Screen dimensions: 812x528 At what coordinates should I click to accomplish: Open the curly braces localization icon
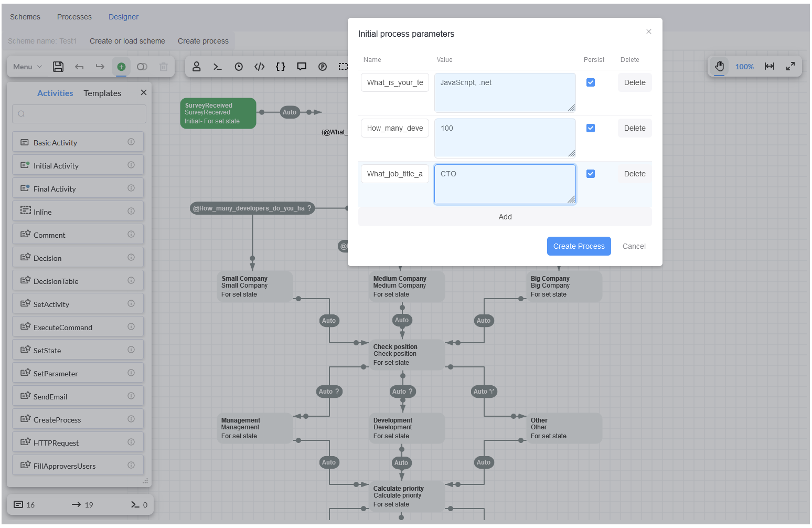pyautogui.click(x=281, y=67)
